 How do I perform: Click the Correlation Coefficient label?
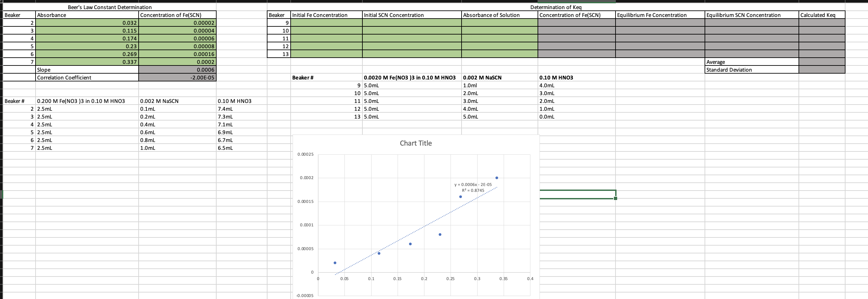(x=87, y=78)
